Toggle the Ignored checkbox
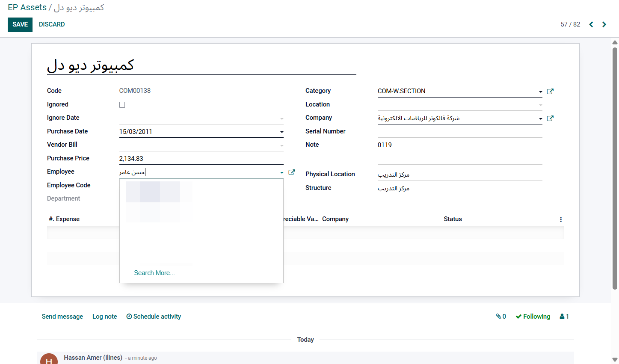The height and width of the screenshot is (364, 619). pos(122,105)
